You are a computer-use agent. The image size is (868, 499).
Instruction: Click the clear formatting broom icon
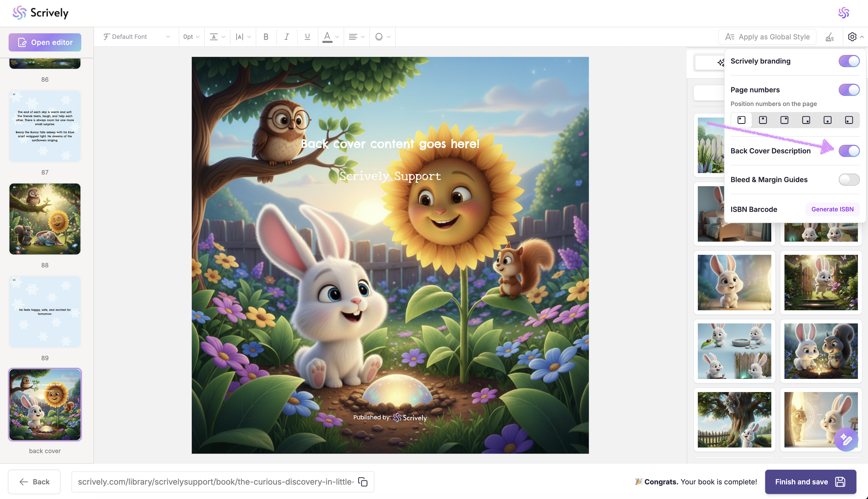pos(830,37)
